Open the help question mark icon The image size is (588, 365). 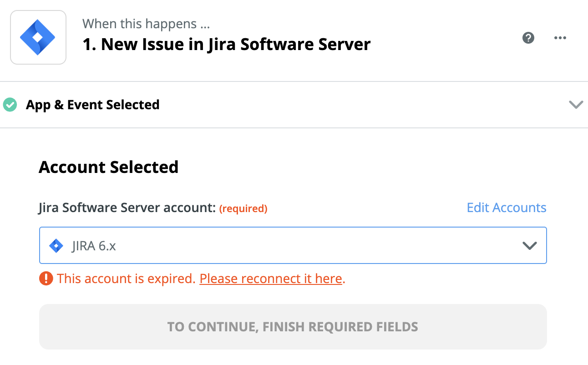528,38
